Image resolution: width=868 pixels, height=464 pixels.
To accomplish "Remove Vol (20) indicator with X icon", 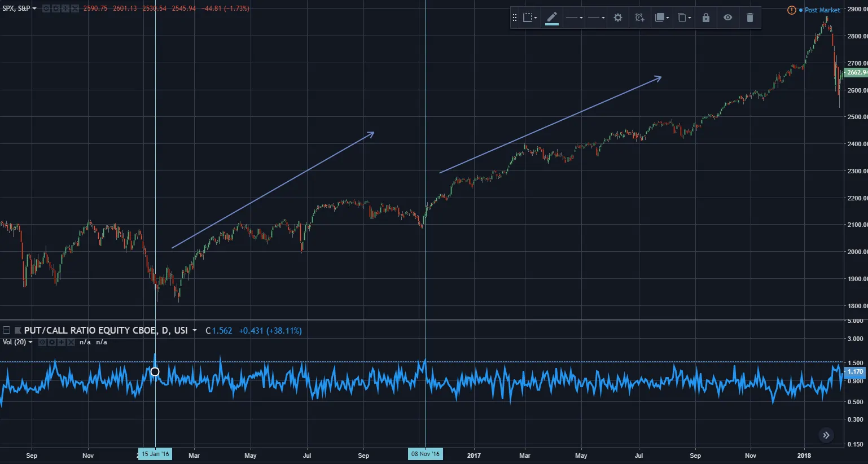I will 71,342.
